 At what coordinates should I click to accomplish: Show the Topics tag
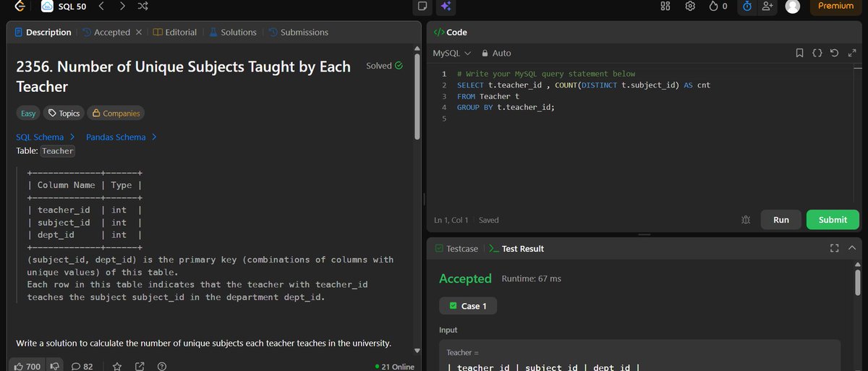pos(64,114)
